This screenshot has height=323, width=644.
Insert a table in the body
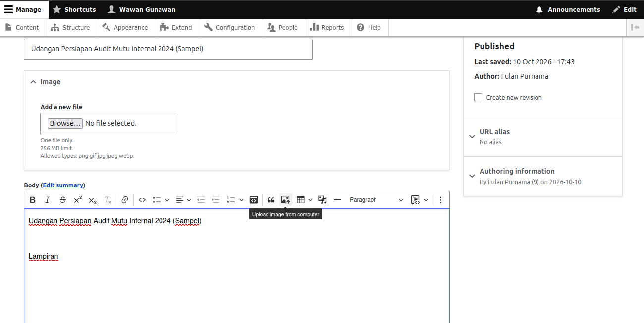point(301,200)
